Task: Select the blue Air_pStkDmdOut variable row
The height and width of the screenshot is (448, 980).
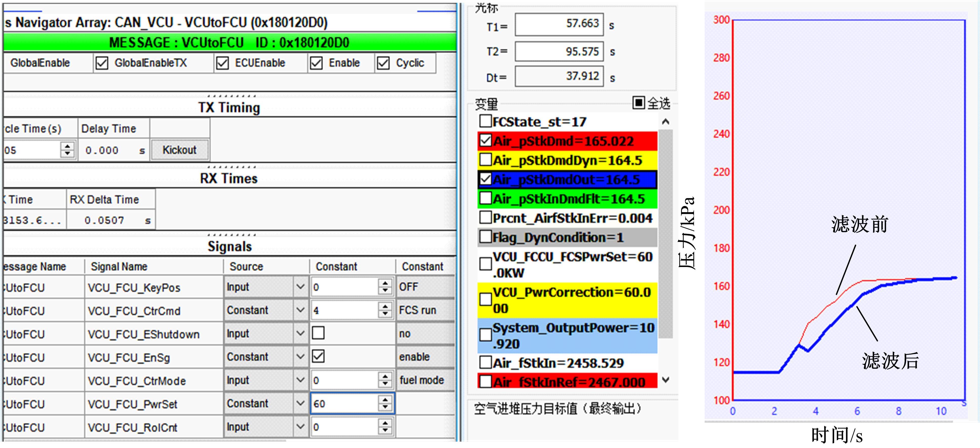Action: pos(567,179)
